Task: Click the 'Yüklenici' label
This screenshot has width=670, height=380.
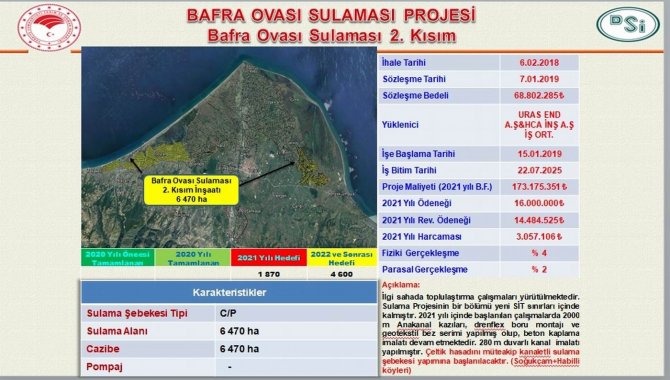Action: tap(400, 125)
